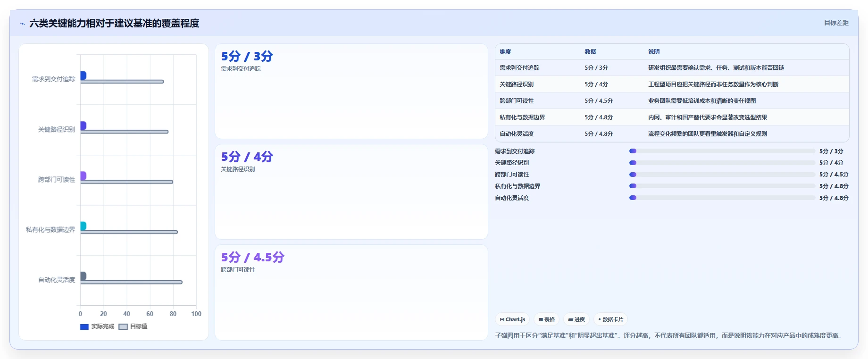Click the blue actual bar for 需求到交付追踪
Screen dimensions: 868x359
tap(83, 75)
